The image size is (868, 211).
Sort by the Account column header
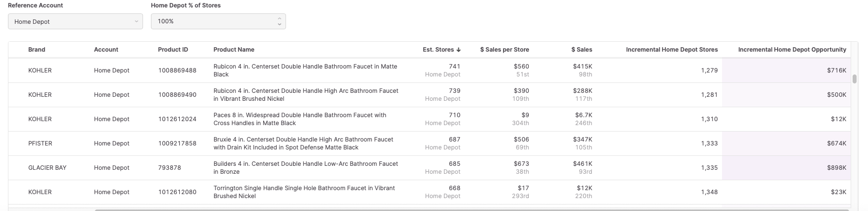pos(106,50)
